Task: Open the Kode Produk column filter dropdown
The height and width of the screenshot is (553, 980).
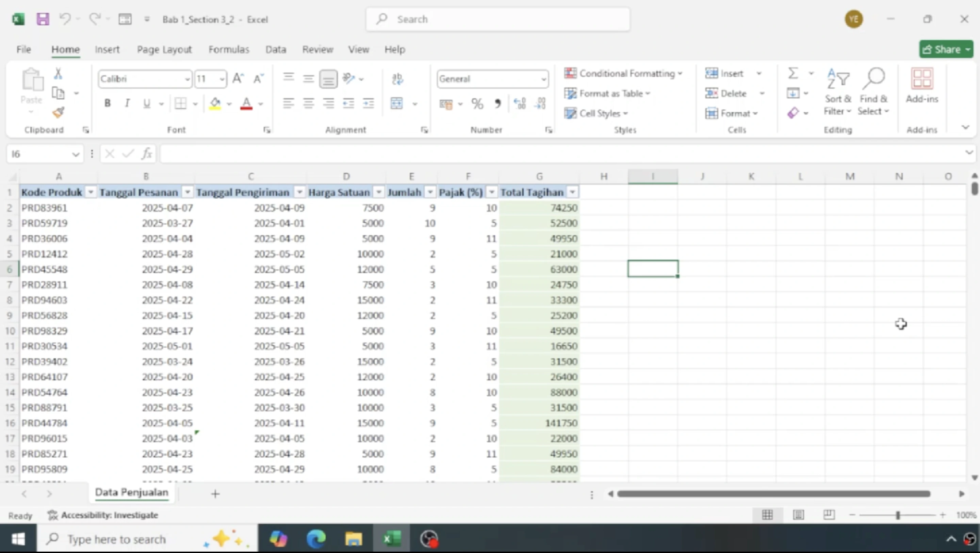Action: (x=91, y=192)
